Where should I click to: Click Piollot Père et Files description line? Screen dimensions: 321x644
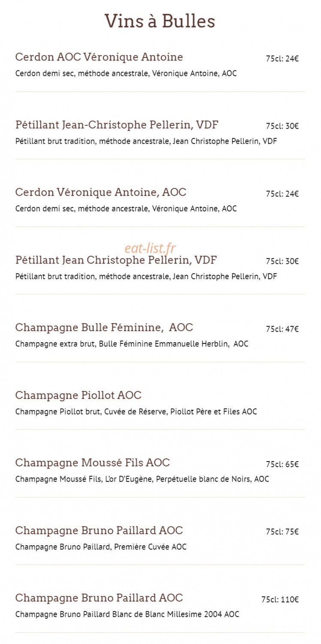tap(136, 412)
